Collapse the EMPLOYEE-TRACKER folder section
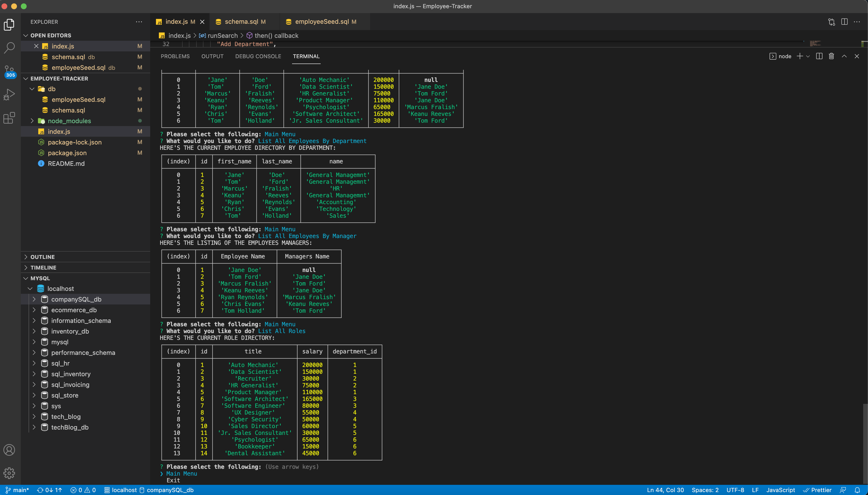 click(26, 79)
